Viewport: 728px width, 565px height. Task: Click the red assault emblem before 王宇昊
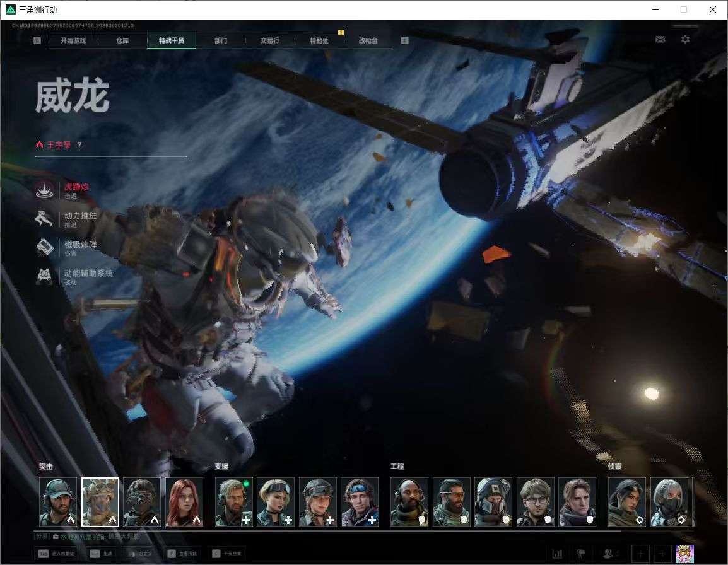point(40,145)
